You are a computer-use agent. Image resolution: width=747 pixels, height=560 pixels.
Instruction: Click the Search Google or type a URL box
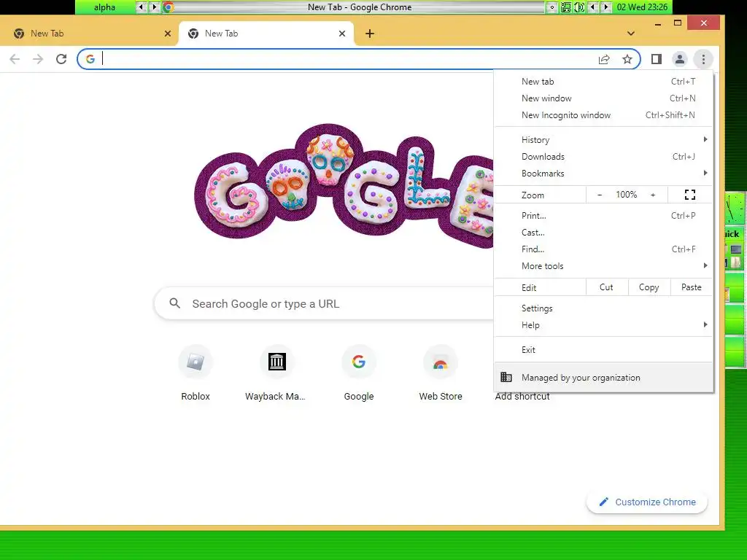(324, 303)
